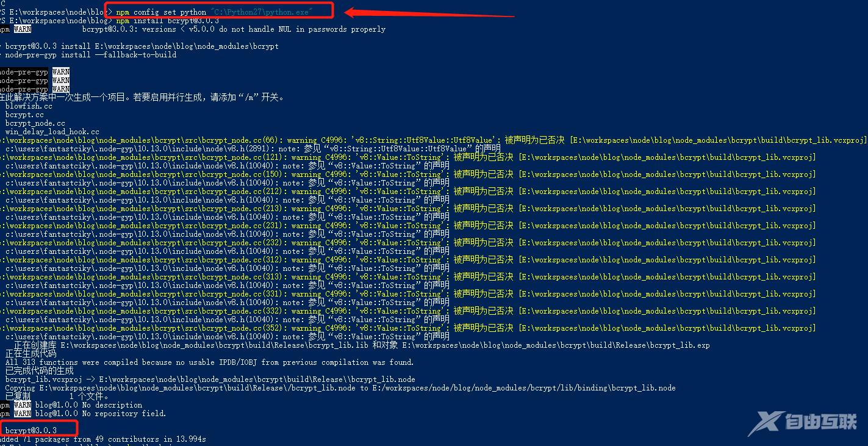The image size is (868, 446).
Task: Click the file name blowfish.cc
Action: [x=29, y=106]
